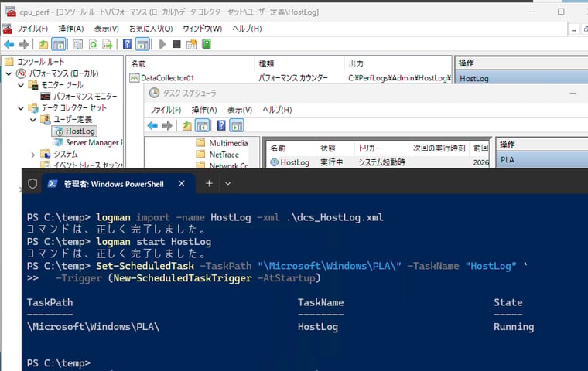The width and height of the screenshot is (588, 371).
Task: Collapse the モニター ツール node
Action: coord(21,85)
